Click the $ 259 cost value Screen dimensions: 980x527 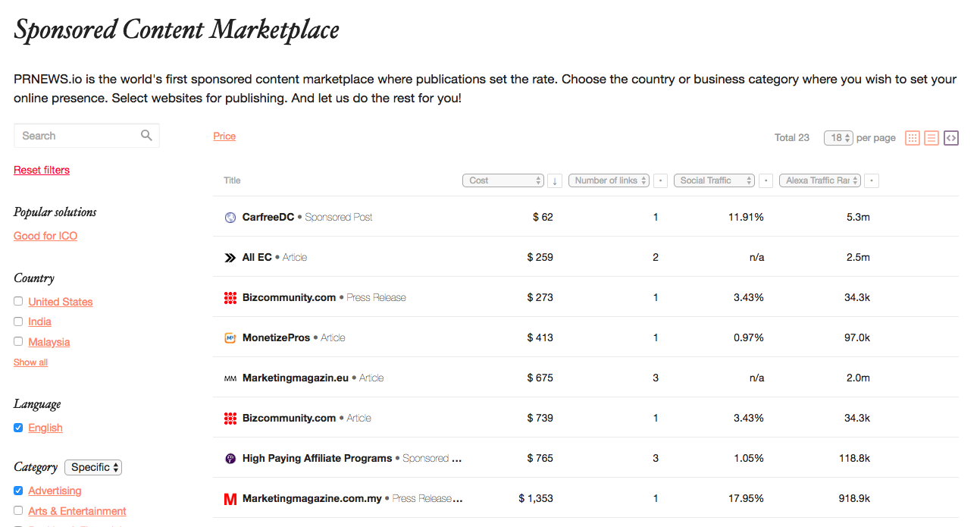[x=540, y=257]
